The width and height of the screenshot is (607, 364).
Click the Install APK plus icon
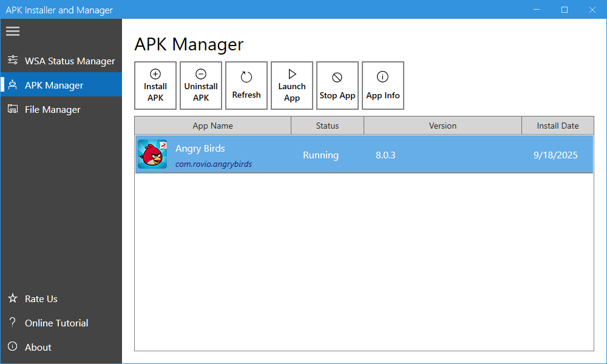click(x=155, y=74)
